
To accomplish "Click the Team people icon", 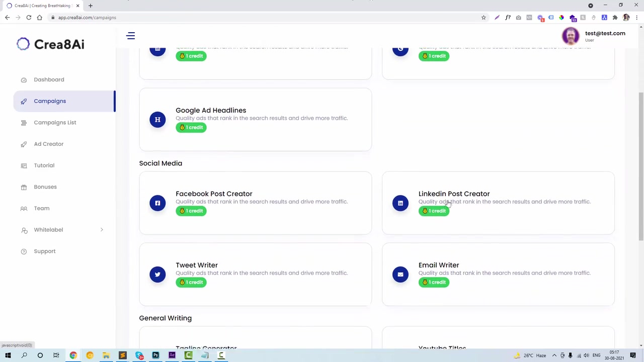I will (x=24, y=209).
